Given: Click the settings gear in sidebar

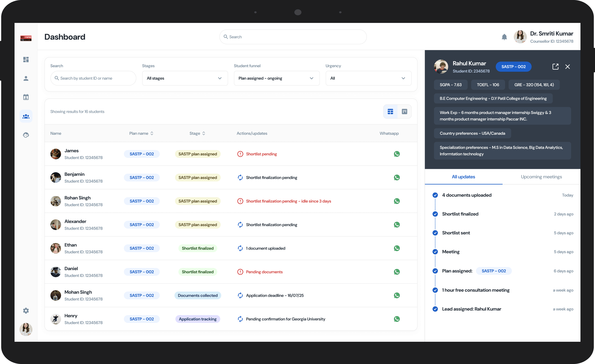Looking at the screenshot, I should click(26, 310).
